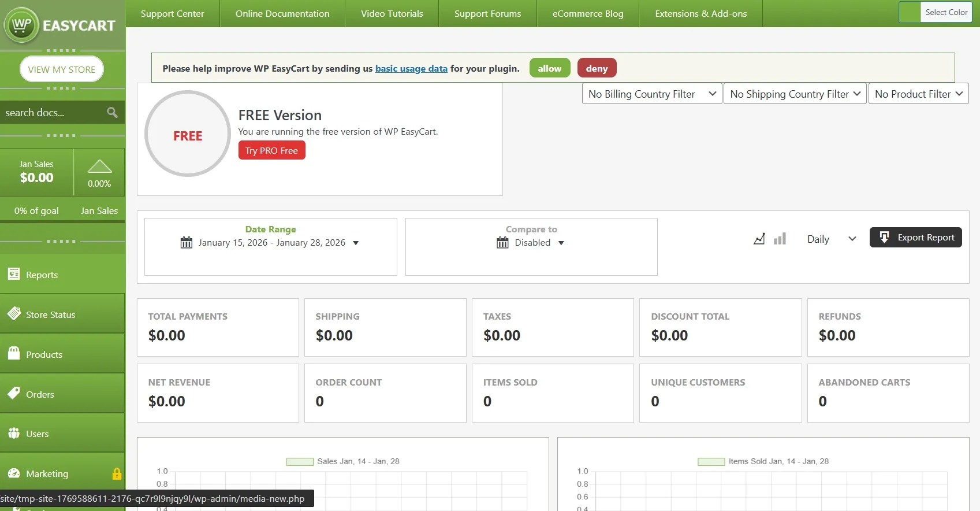Focus the search docs input field
This screenshot has height=511, width=980.
[53, 112]
